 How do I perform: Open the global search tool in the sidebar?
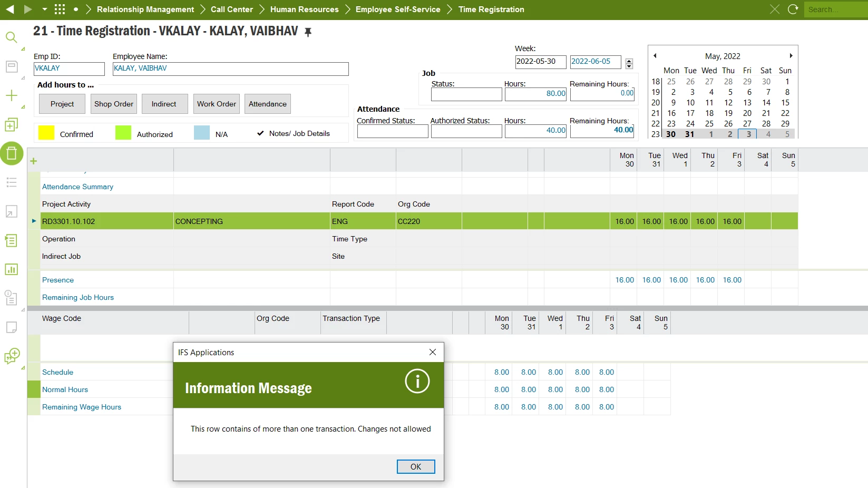tap(11, 37)
